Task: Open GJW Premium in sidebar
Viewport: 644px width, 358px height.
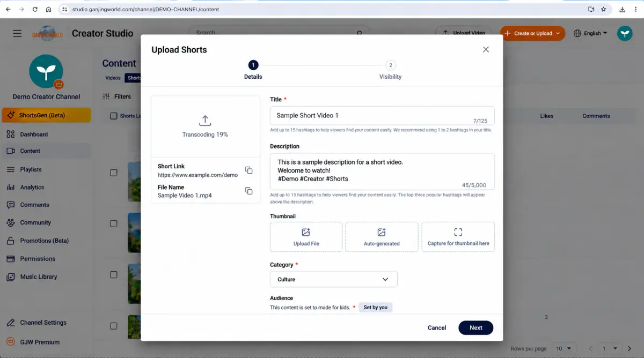Action: pyautogui.click(x=46, y=342)
